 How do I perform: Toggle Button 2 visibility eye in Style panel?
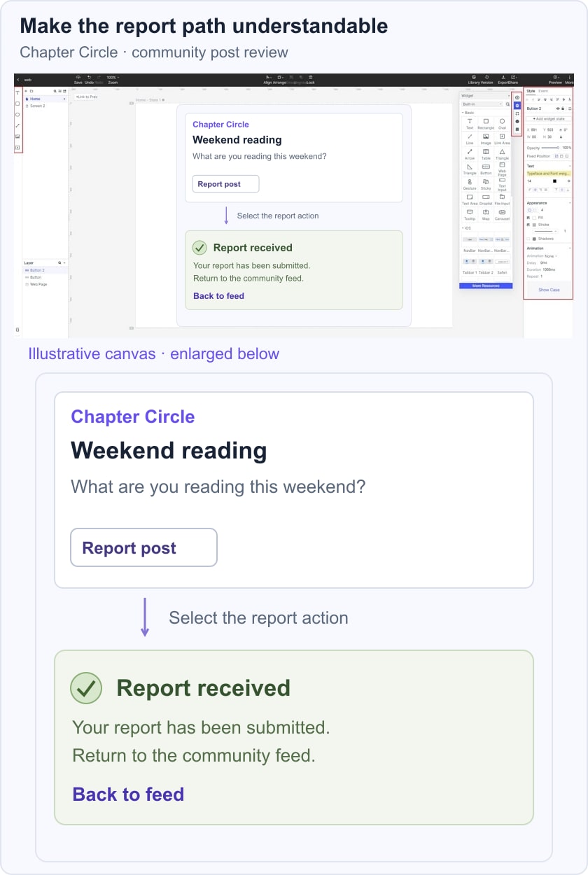[558, 108]
